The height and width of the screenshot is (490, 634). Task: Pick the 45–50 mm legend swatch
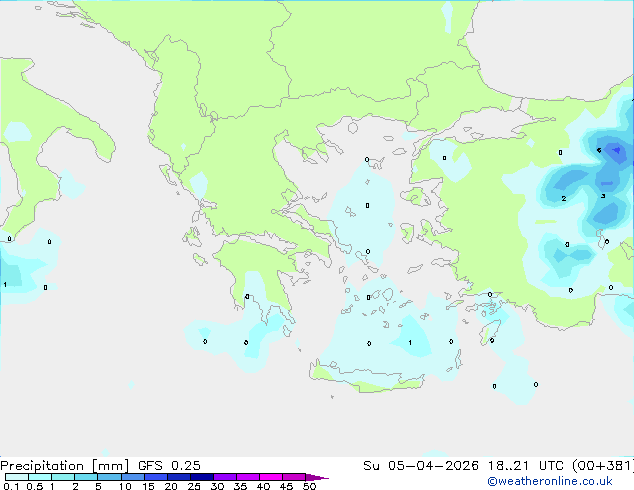(x=294, y=477)
